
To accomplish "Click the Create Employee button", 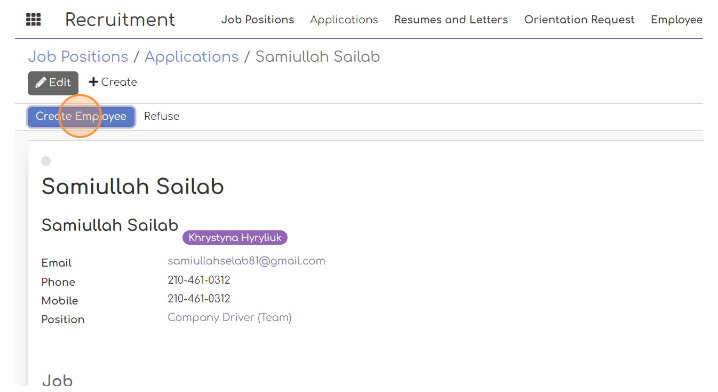I will (x=81, y=116).
